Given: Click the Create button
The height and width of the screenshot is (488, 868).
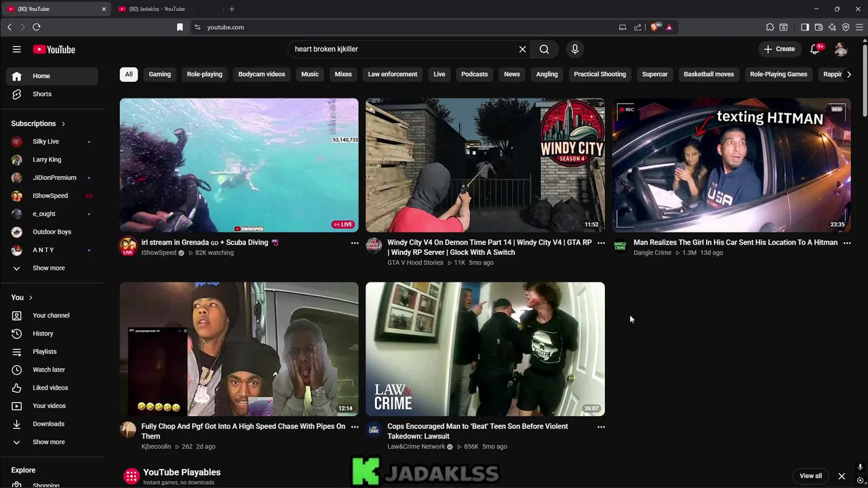Looking at the screenshot, I should [x=779, y=49].
